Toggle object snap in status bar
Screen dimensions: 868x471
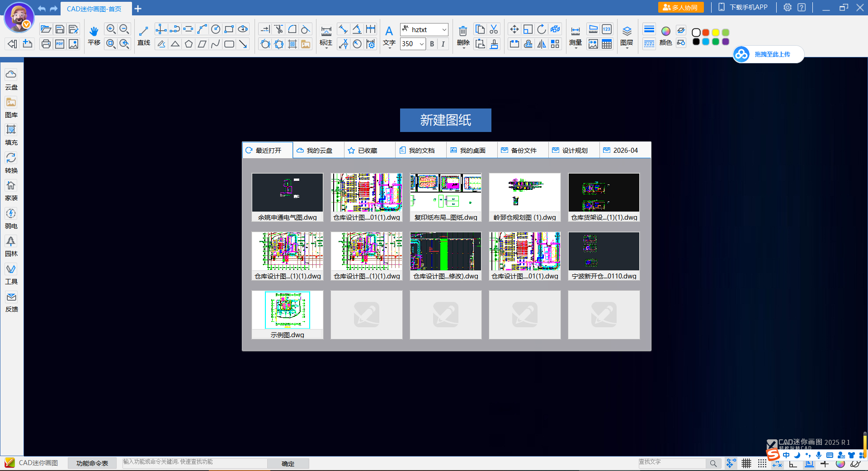(777, 464)
